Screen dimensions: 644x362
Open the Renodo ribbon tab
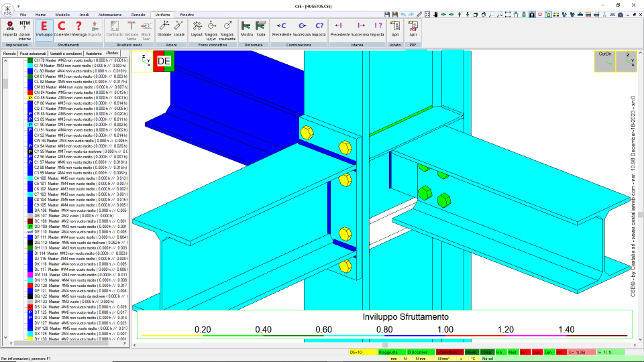click(x=138, y=15)
